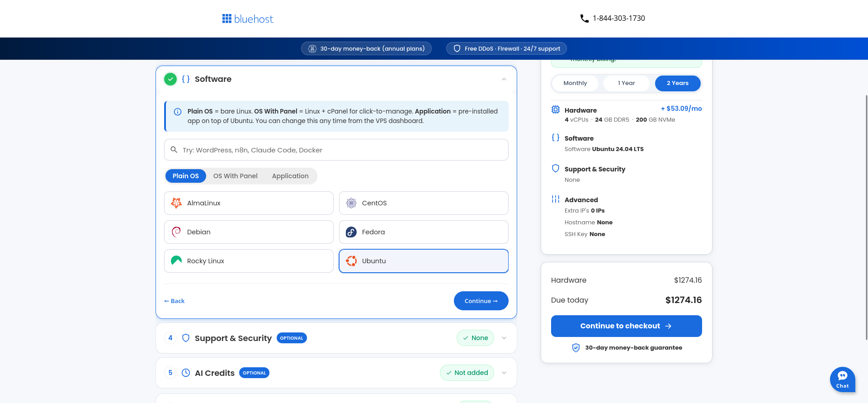Switch to Plain OS tab

point(186,176)
